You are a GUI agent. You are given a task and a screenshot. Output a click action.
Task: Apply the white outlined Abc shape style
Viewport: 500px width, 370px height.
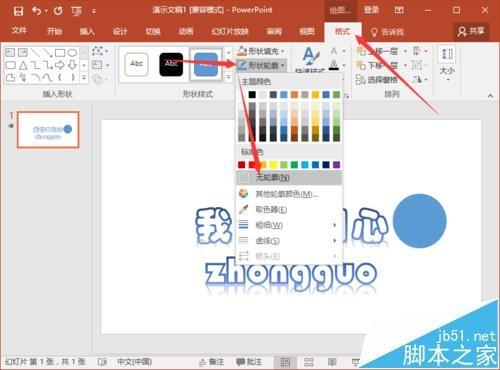[x=136, y=64]
